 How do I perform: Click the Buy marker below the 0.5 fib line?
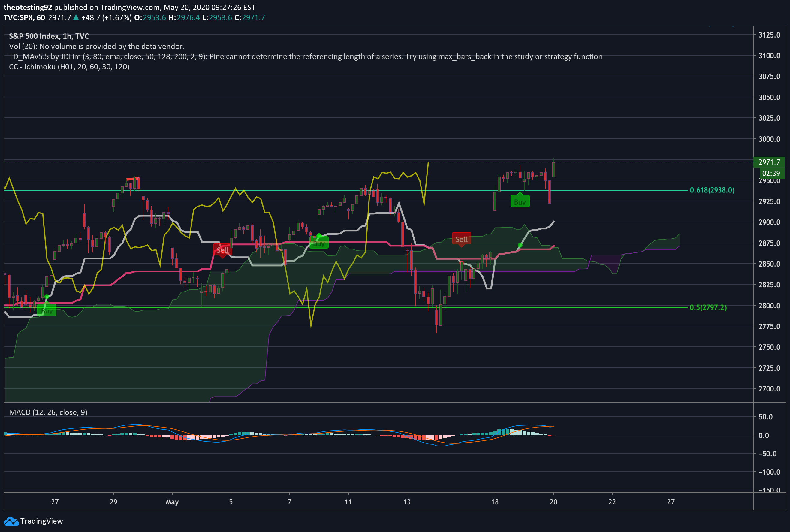tap(47, 311)
